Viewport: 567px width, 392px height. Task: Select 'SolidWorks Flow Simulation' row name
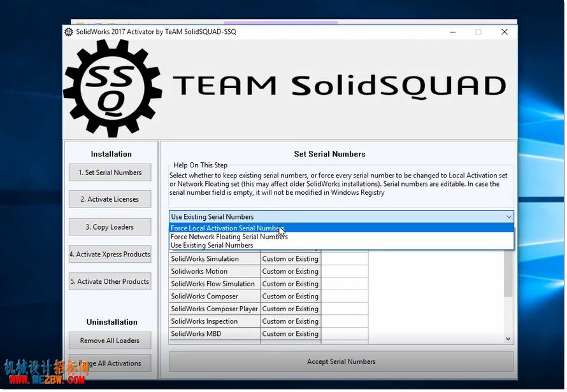(215, 284)
